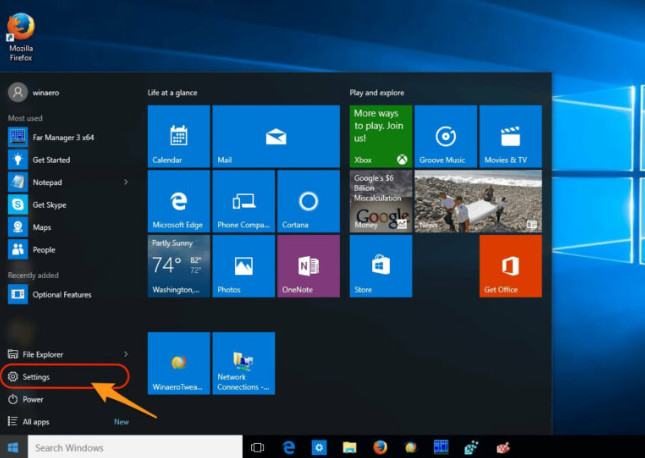Open Far Manager icon on taskbar
This screenshot has height=458, width=645.
[441, 447]
